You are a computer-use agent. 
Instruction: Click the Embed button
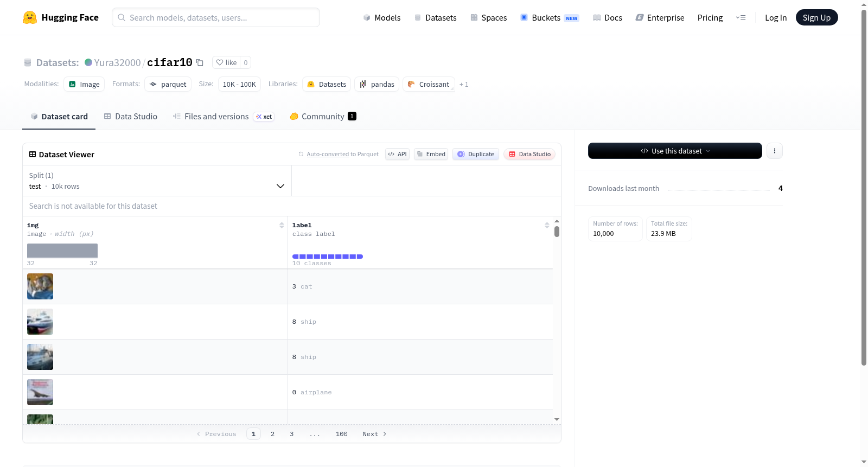point(431,154)
